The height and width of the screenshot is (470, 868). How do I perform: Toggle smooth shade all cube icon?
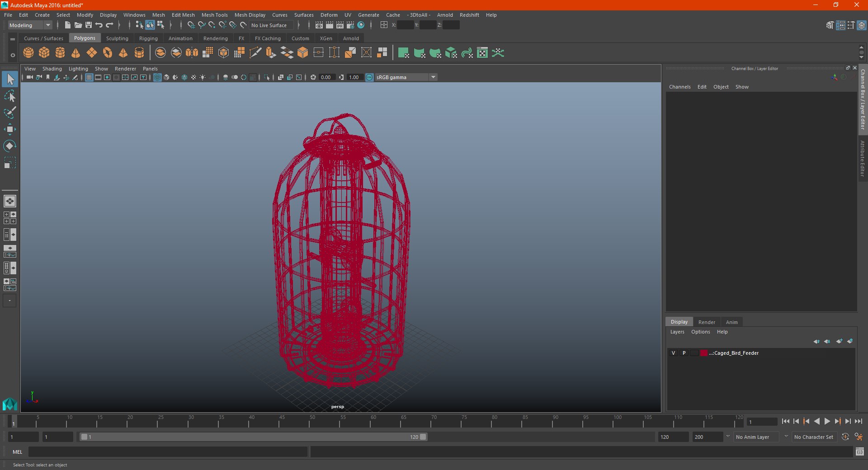coord(166,77)
